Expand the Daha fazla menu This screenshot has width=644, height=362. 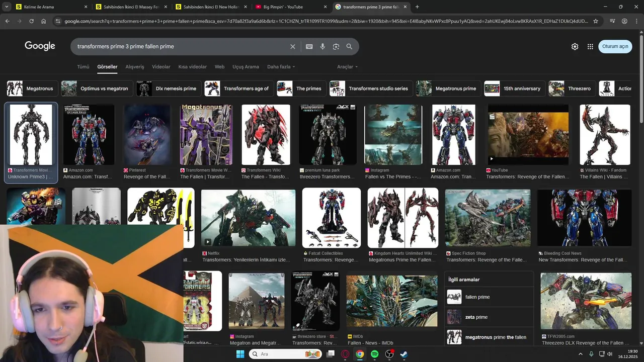pos(281,67)
